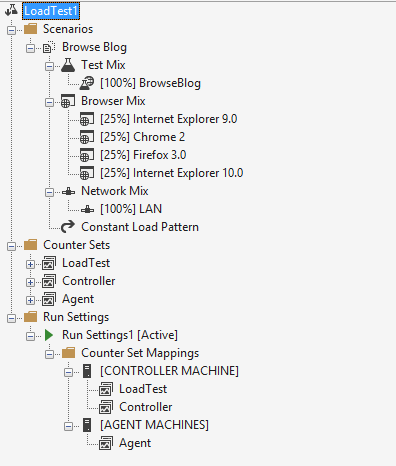This screenshot has width=396, height=466.
Task: Expand the Agent counter set node
Action: click(30, 300)
